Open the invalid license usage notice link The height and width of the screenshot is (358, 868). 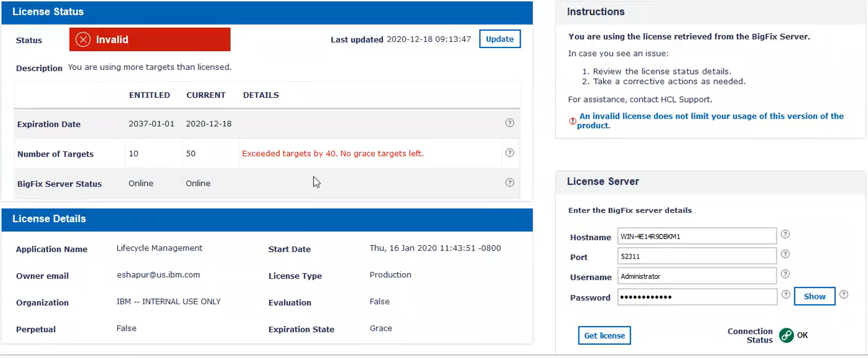[x=711, y=121]
